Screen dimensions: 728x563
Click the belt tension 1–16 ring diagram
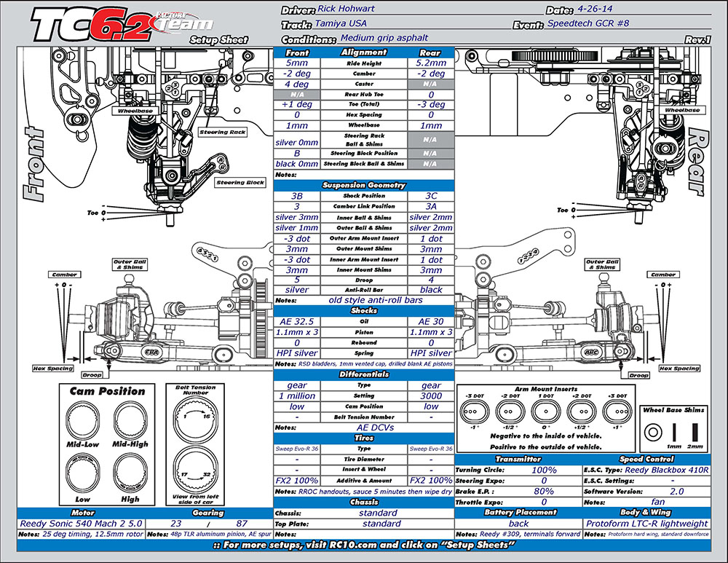tap(195, 419)
